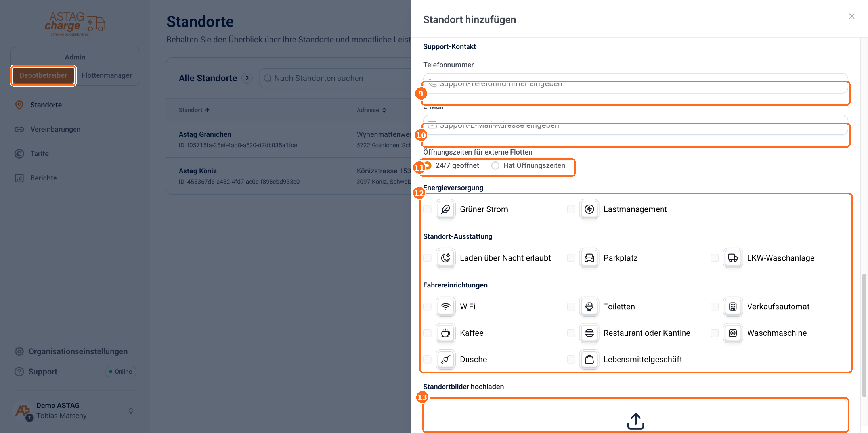Click the Dusche shower icon
Image resolution: width=868 pixels, height=433 pixels.
click(445, 359)
